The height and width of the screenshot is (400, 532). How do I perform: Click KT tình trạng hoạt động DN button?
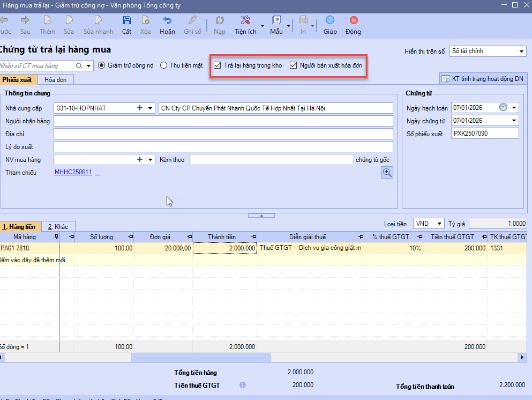point(482,79)
